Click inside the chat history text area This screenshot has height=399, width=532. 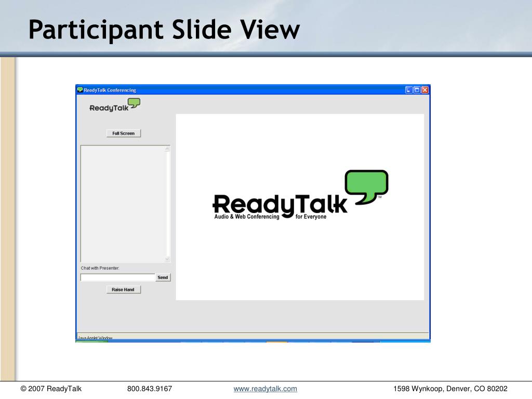click(x=123, y=204)
